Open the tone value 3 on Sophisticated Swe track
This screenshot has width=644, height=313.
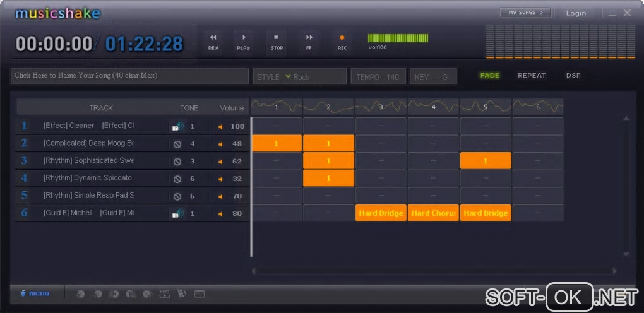tap(192, 162)
